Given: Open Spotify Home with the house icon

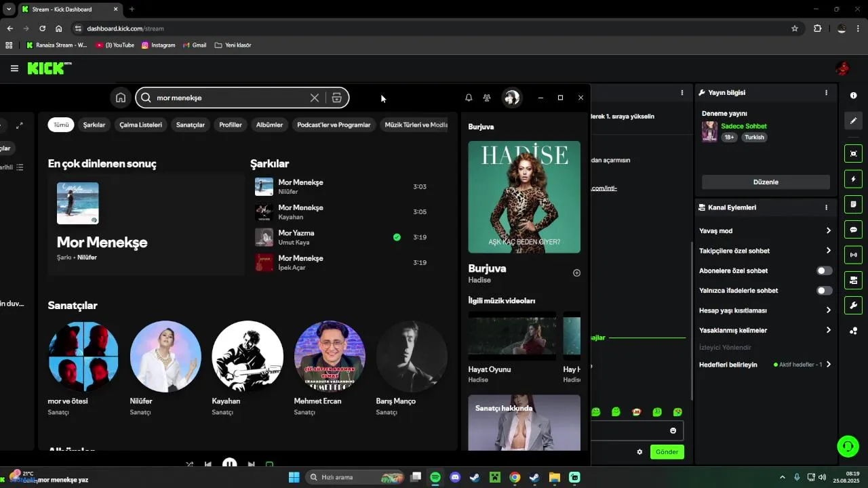Looking at the screenshot, I should coord(121,98).
